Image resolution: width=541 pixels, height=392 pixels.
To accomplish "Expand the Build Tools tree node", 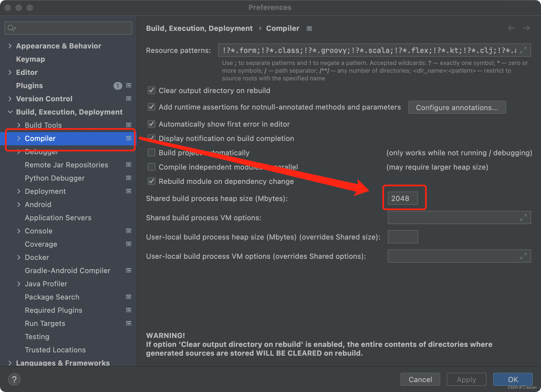I will tap(19, 125).
